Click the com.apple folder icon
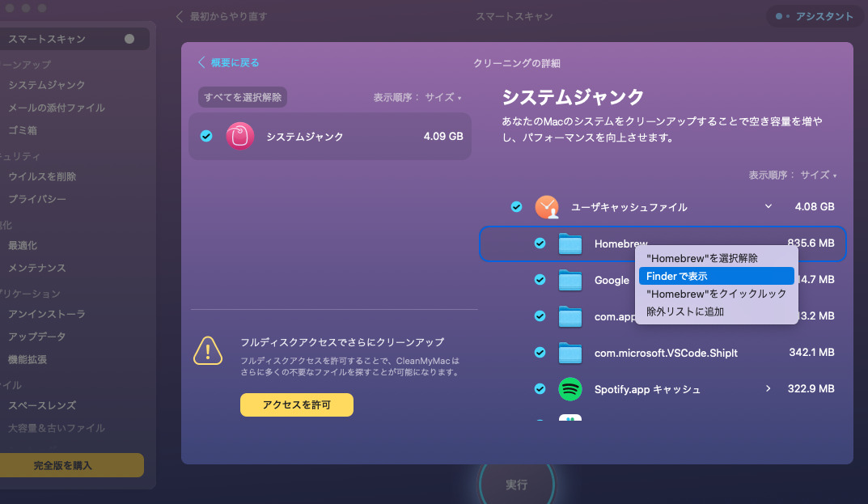Screen dimensions: 868x504 [x=569, y=317]
